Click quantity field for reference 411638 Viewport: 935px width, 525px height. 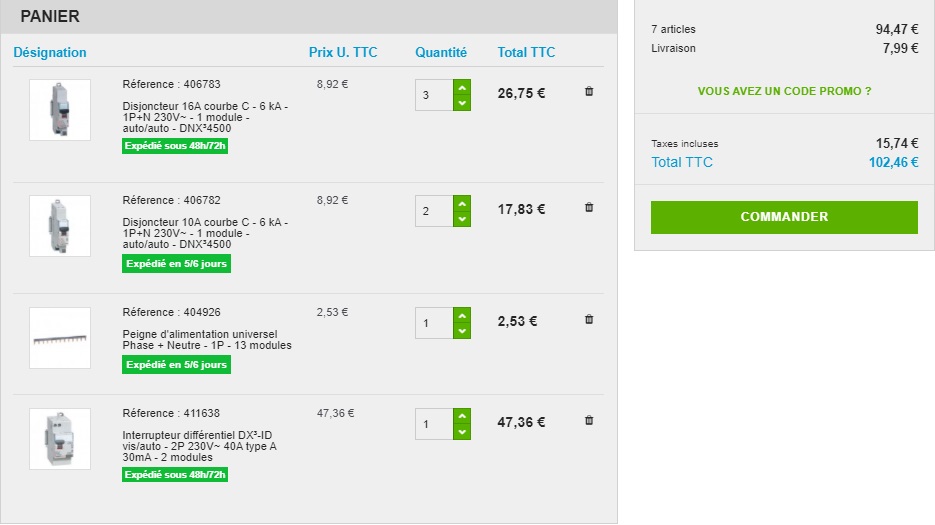[x=434, y=424]
